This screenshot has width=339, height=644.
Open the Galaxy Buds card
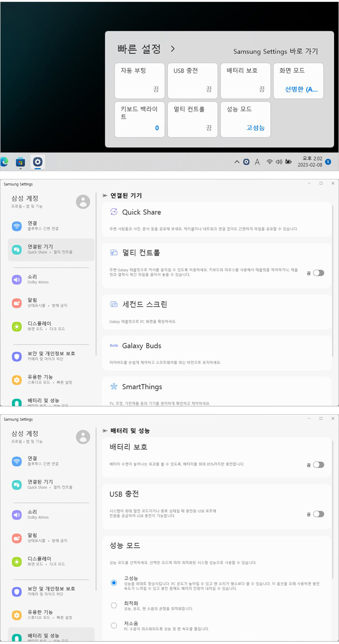[x=217, y=353]
